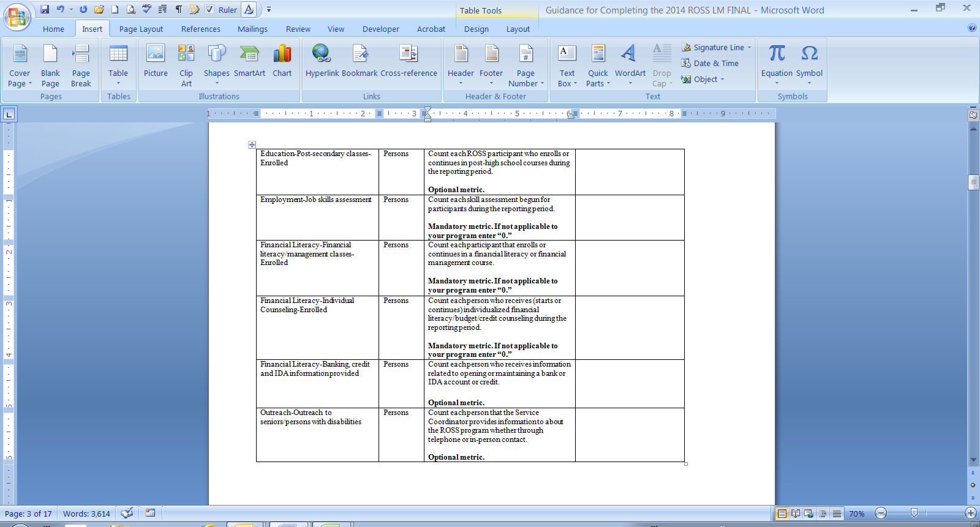Undo the last action
Screen dimensions: 980x527
(60, 9)
